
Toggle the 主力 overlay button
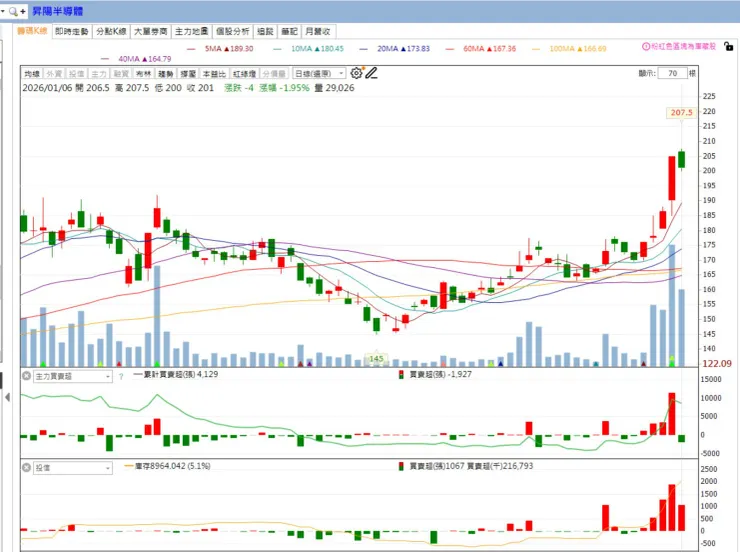pyautogui.click(x=99, y=74)
